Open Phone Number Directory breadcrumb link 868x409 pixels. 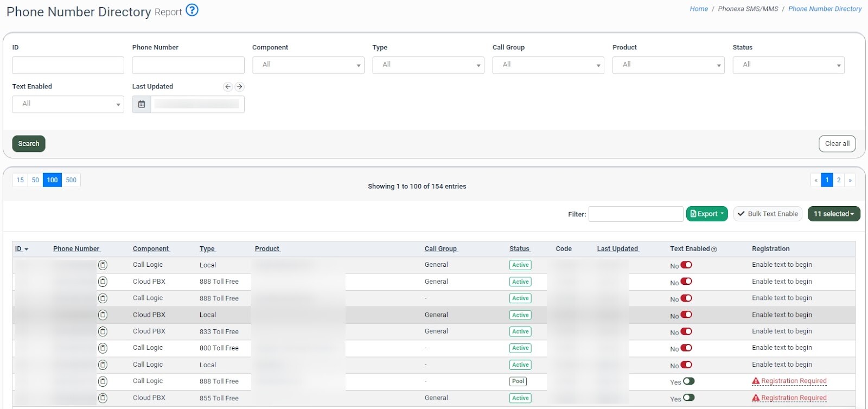click(x=825, y=9)
